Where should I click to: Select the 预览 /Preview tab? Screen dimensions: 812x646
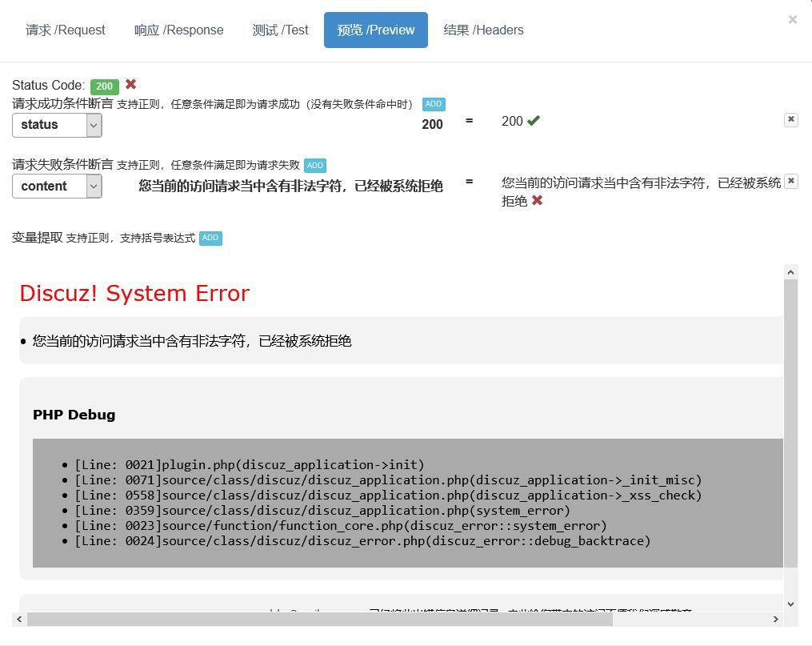click(x=376, y=30)
